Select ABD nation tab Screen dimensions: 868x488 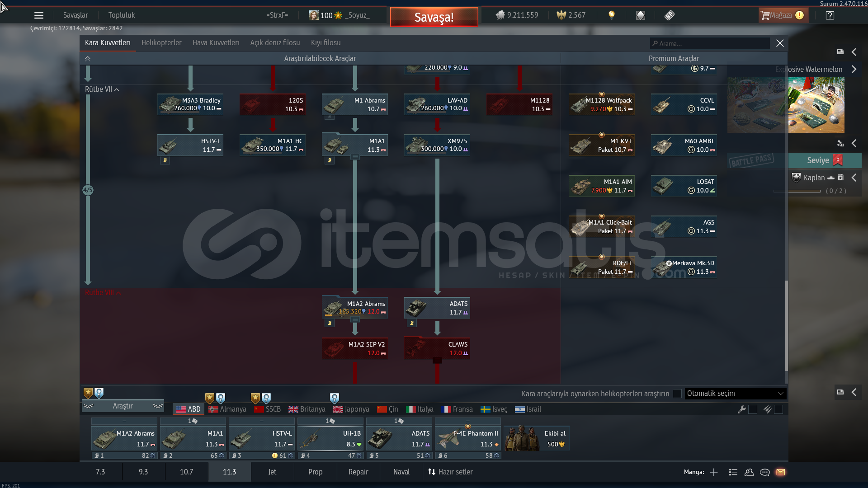point(189,409)
